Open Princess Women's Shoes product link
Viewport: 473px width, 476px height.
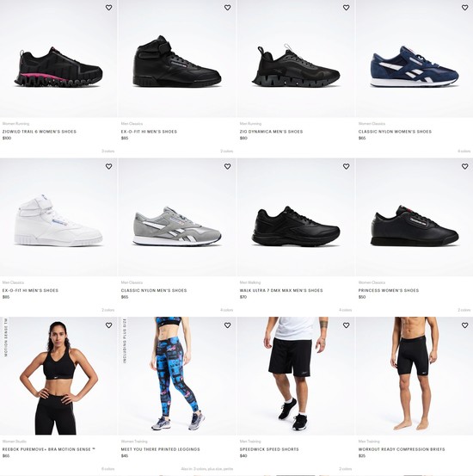coord(389,290)
